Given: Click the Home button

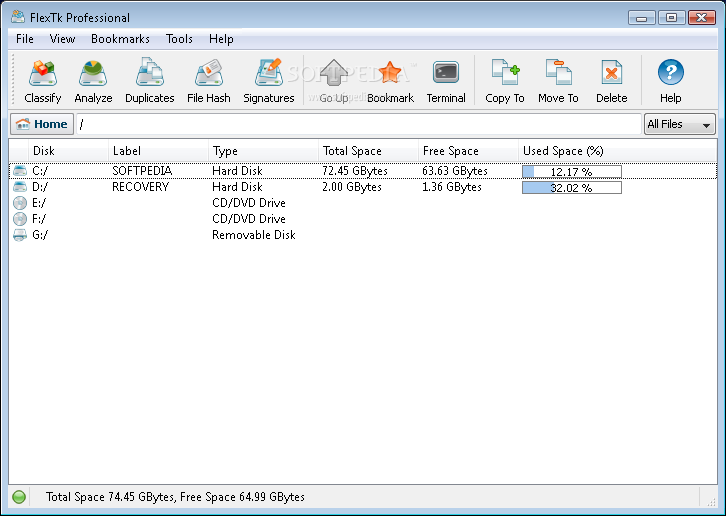Looking at the screenshot, I should pyautogui.click(x=42, y=124).
